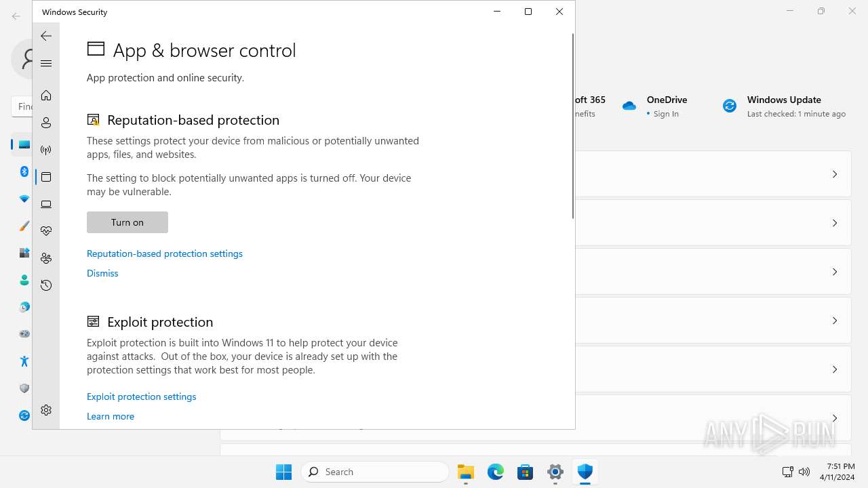The height and width of the screenshot is (488, 868).
Task: Open Exploit protection settings link
Action: (142, 396)
